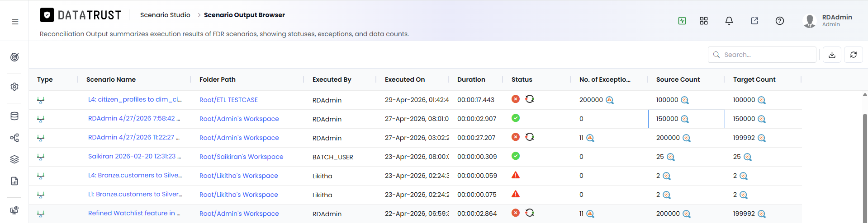Click rerun icon for Refined Watchlist row
The height and width of the screenshot is (223, 868).
[530, 213]
